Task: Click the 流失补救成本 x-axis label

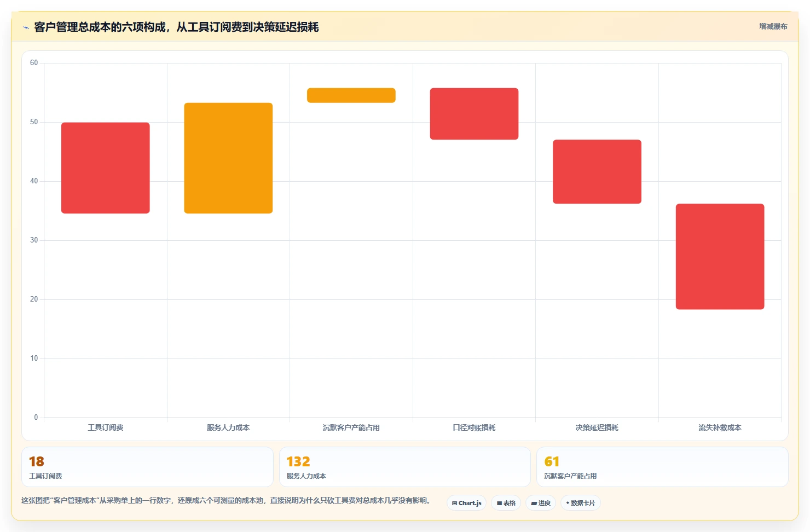Action: (720, 427)
